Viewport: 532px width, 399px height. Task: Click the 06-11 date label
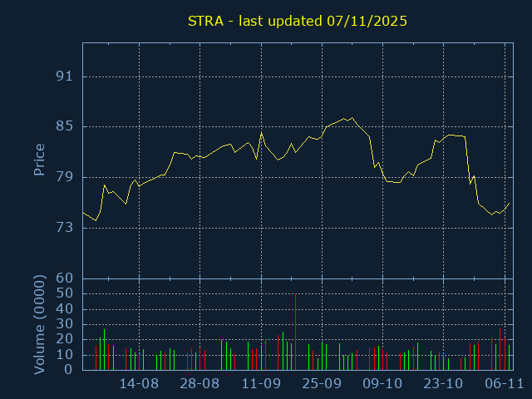click(504, 384)
